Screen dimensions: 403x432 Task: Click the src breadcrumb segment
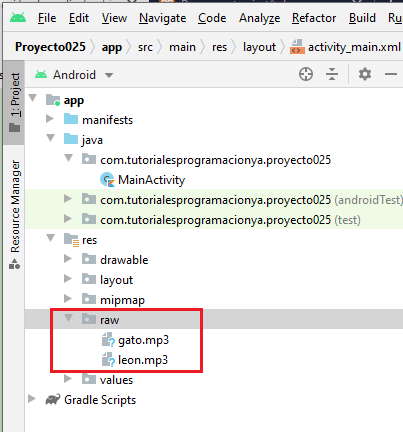click(145, 47)
